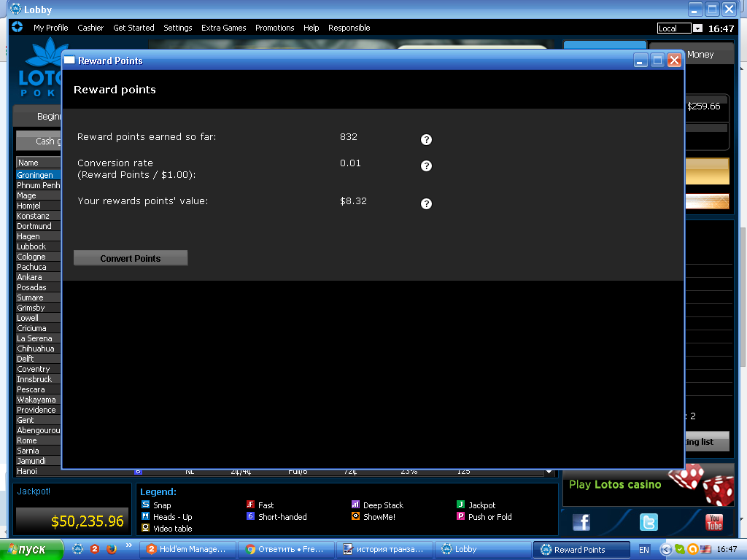Open the Lotos Twitter page icon
The image size is (747, 560).
[649, 522]
